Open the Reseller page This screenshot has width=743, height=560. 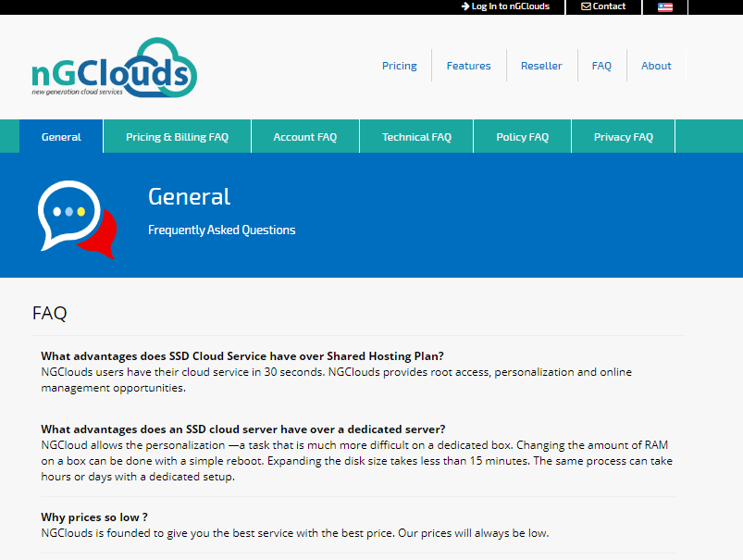pos(541,66)
